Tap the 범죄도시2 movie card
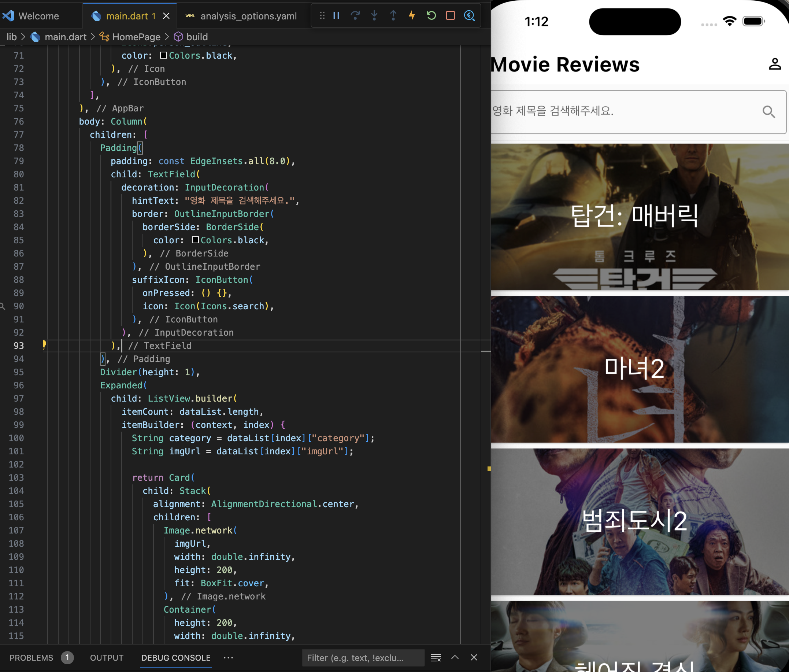789x672 pixels. pyautogui.click(x=640, y=521)
